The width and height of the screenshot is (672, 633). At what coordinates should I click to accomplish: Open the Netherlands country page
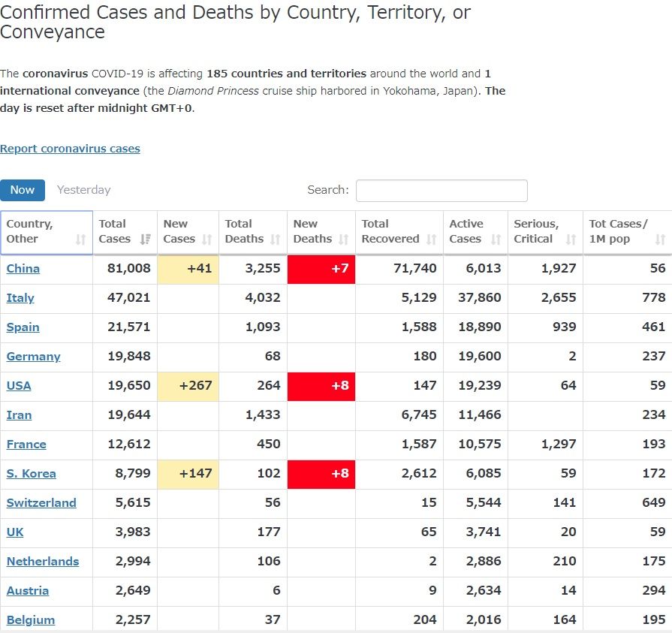pos(42,562)
